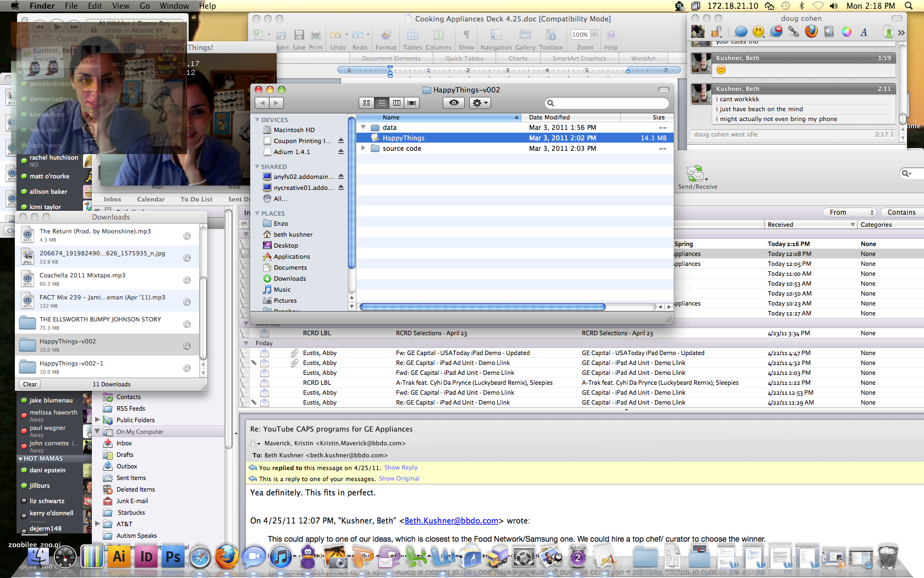Click the Show Reply link

(401, 467)
